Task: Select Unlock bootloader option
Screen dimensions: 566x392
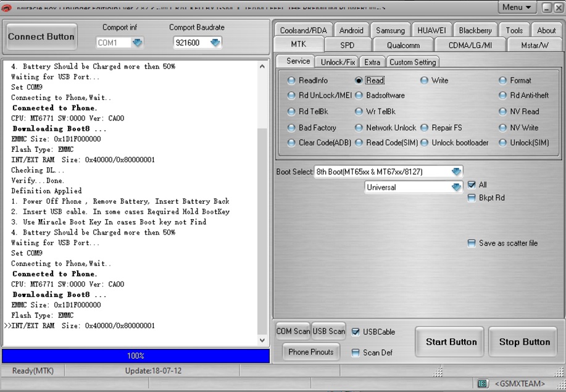Action: click(x=454, y=143)
